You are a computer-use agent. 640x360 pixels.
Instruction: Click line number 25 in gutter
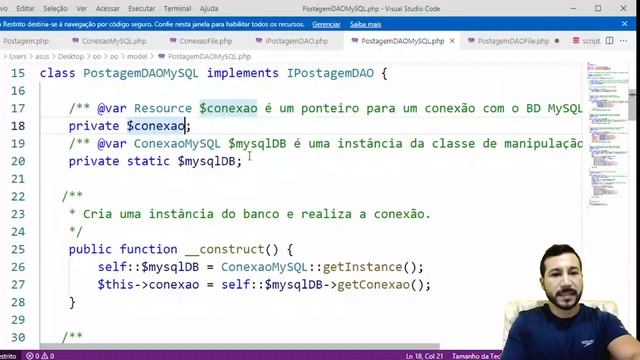(18, 249)
